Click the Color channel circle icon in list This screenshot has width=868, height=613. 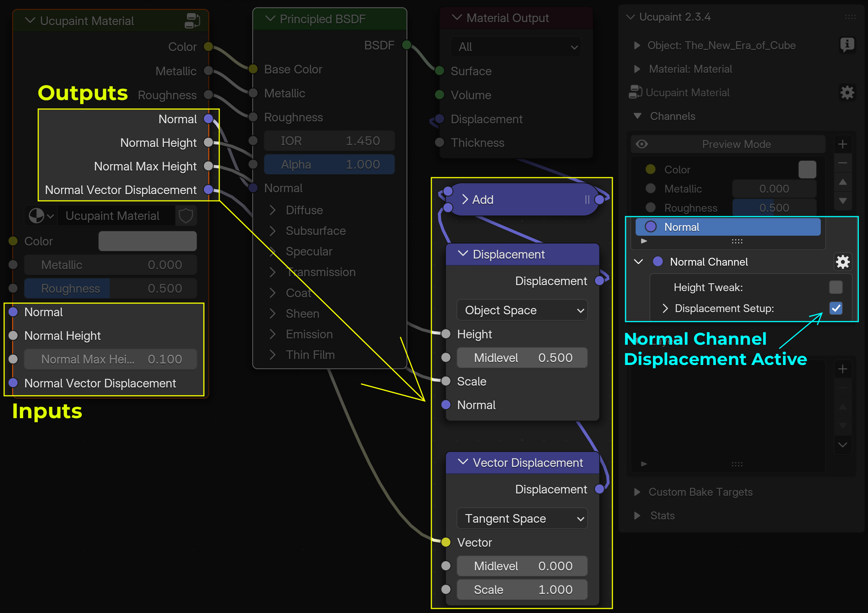pyautogui.click(x=650, y=169)
